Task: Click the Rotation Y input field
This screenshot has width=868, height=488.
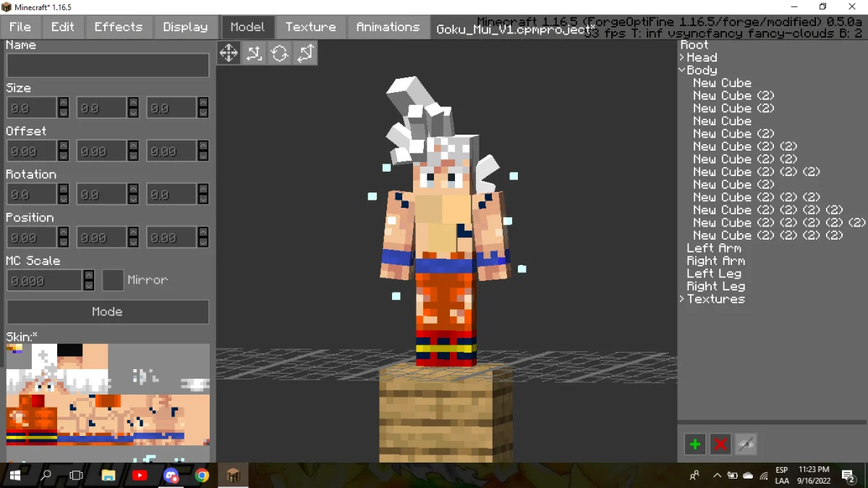Action: click(x=102, y=194)
